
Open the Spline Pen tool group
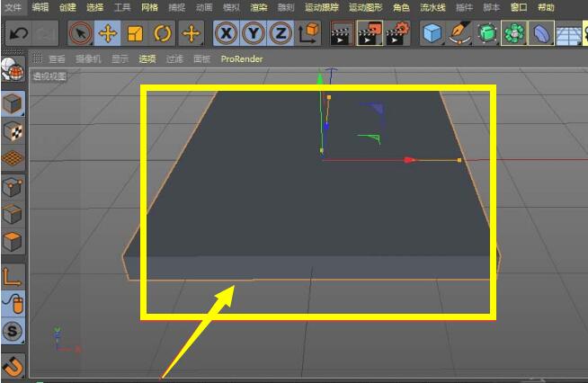459,33
